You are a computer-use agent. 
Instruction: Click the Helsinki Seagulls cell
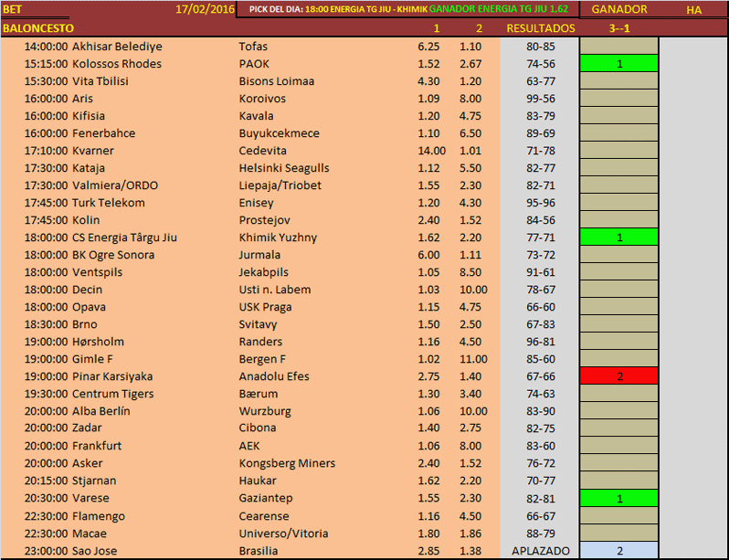pos(283,168)
